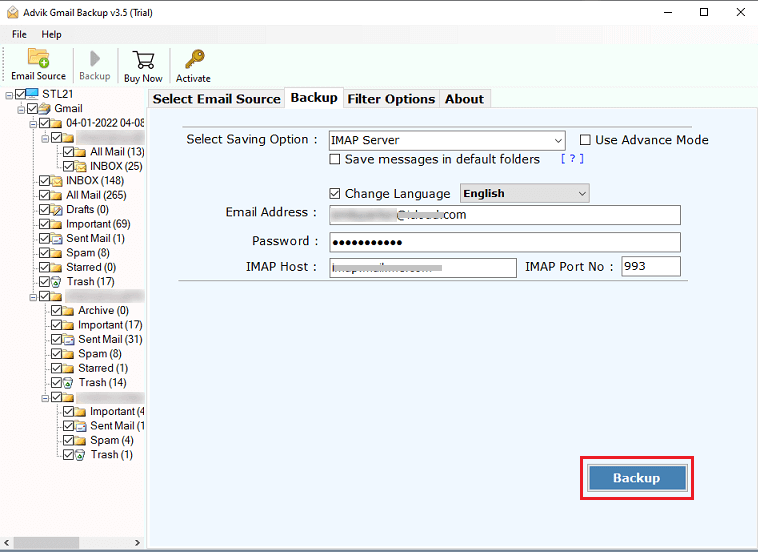Check Save messages in default folders
The height and width of the screenshot is (552, 758).
(335, 159)
